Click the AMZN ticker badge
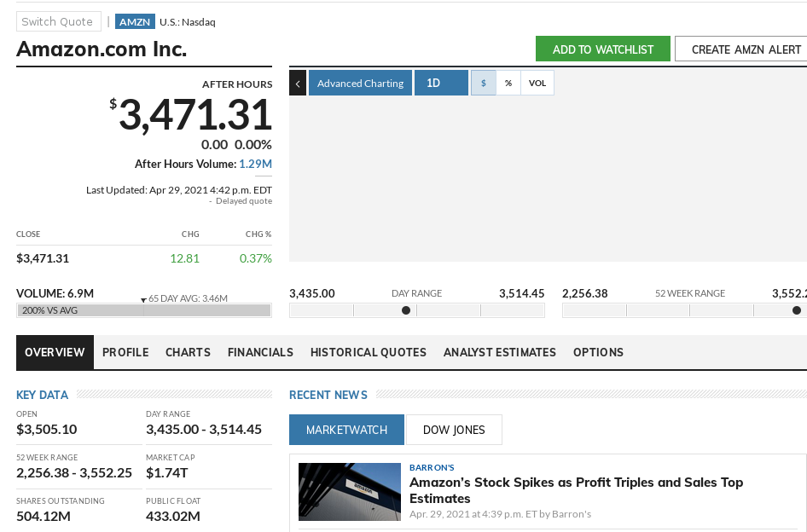Image resolution: width=807 pixels, height=532 pixels. point(135,21)
